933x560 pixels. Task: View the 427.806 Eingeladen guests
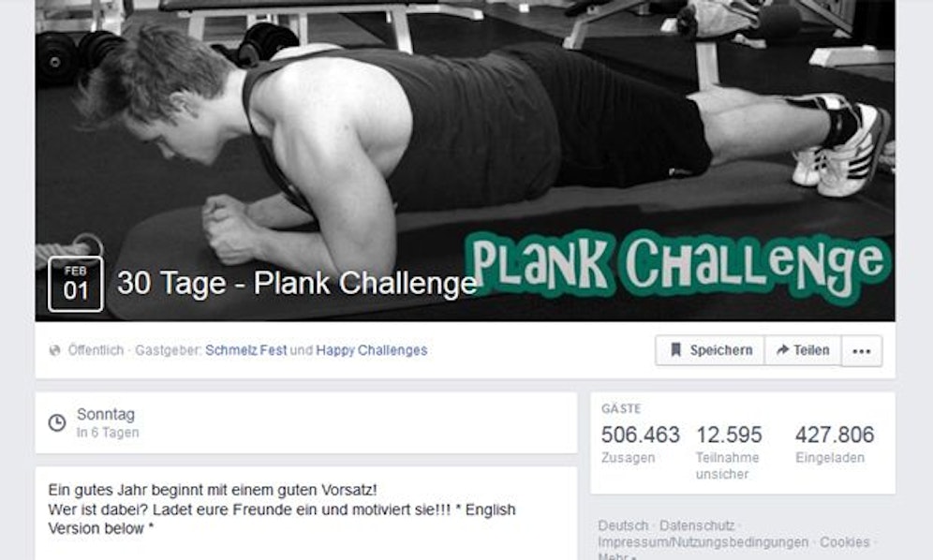(x=835, y=444)
